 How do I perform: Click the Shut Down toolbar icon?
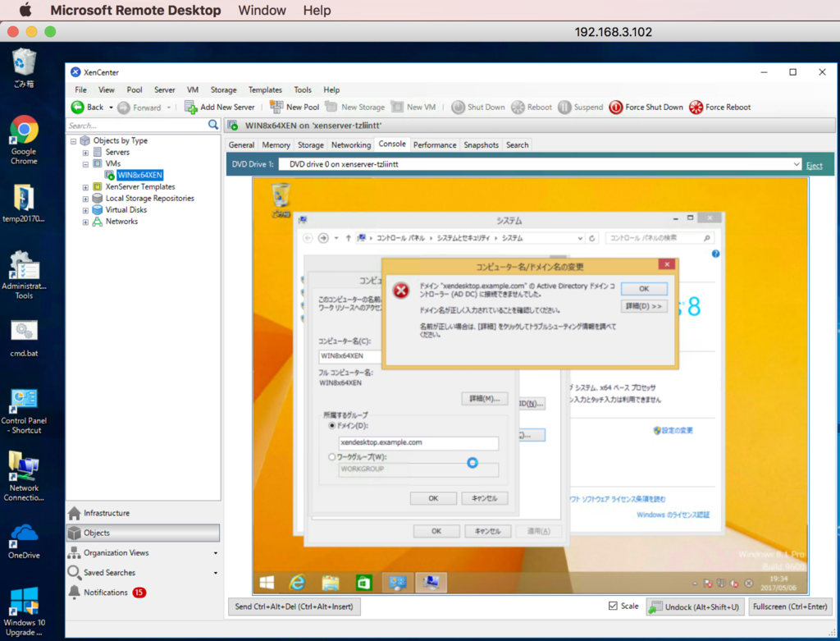pos(458,108)
